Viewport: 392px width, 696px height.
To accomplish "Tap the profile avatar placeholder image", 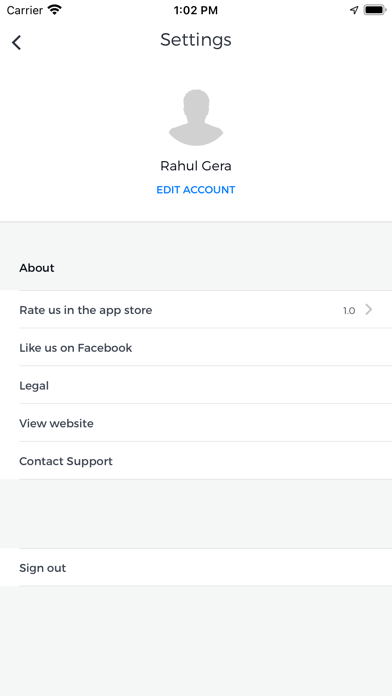I will point(196,118).
